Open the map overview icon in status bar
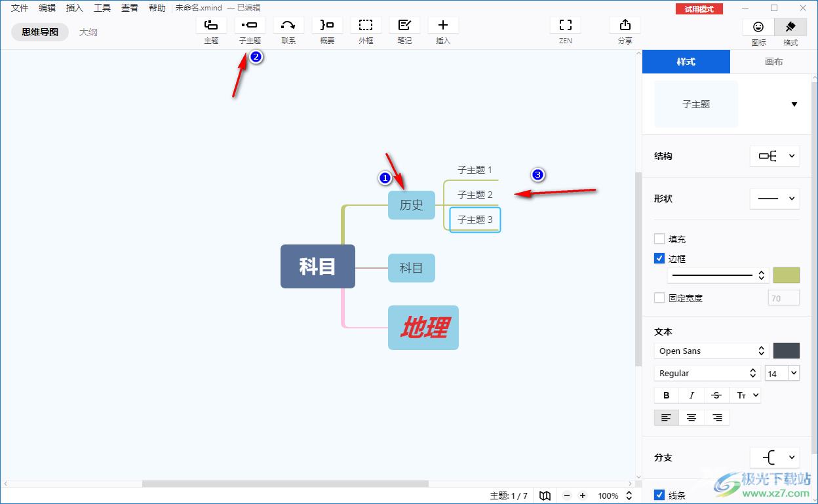This screenshot has width=818, height=504. [x=545, y=496]
